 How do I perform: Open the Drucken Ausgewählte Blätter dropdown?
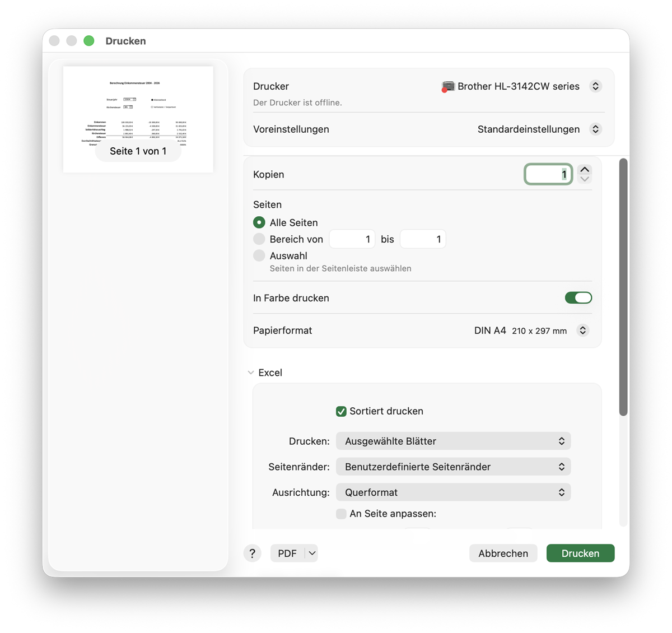[x=453, y=441]
